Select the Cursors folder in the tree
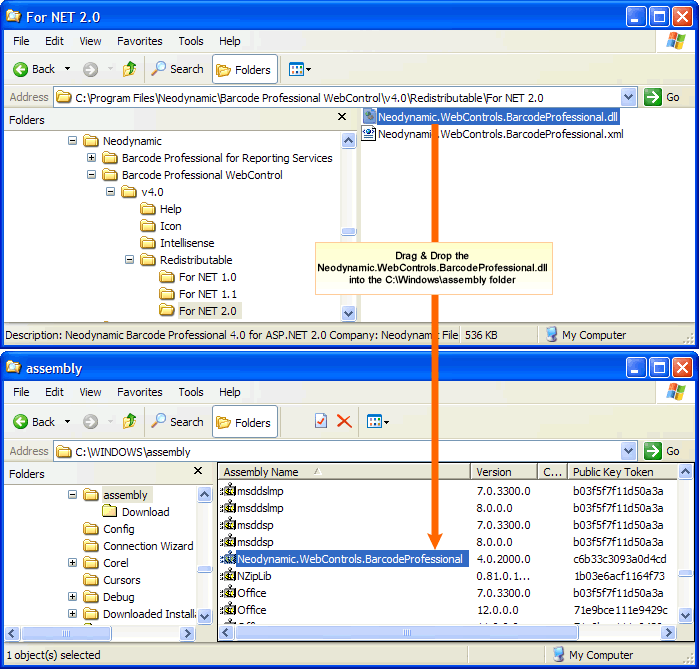The width and height of the screenshot is (699, 669). pos(112,580)
